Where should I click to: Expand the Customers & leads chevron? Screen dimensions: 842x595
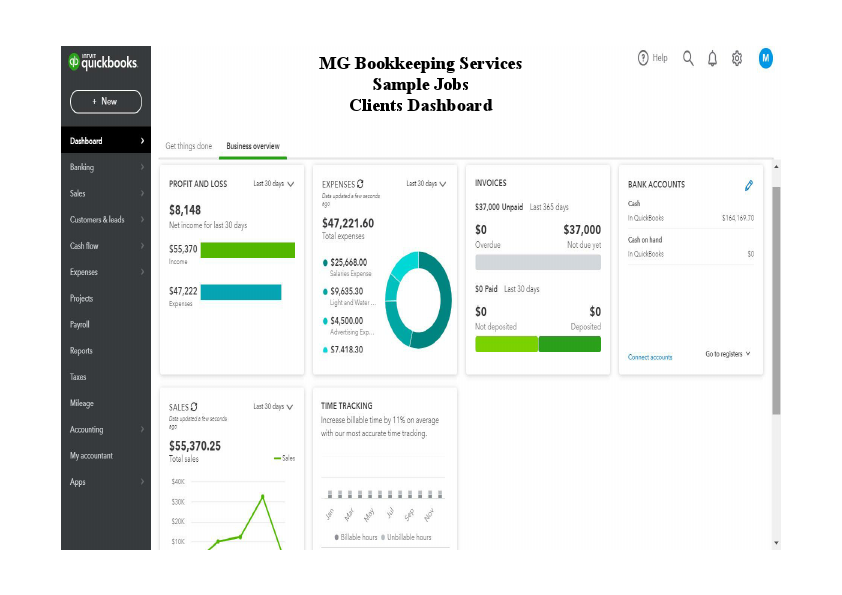(142, 220)
